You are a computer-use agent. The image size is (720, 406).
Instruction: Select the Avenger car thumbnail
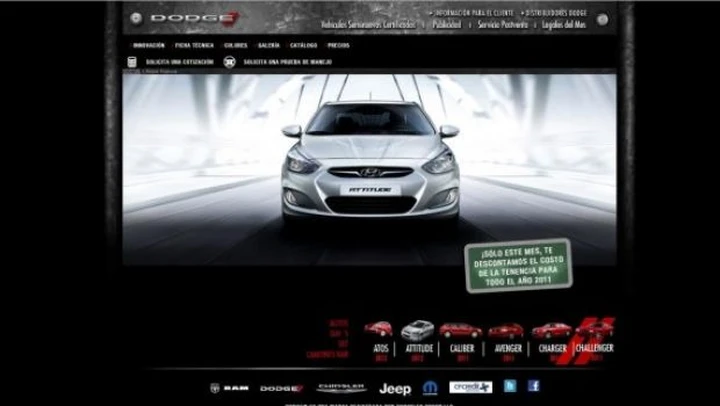click(x=506, y=331)
